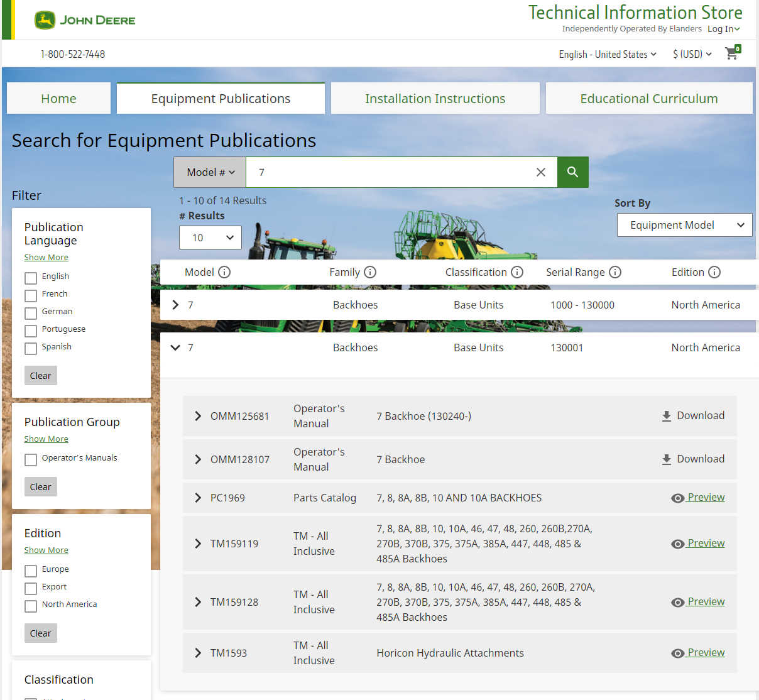Preview the PC1969 Parts Catalog

pos(698,498)
